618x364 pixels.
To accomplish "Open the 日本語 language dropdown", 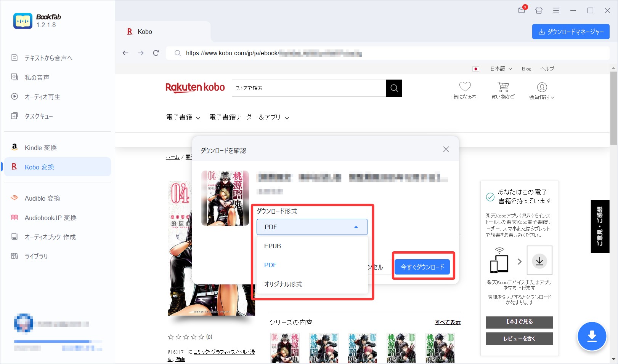I will tap(501, 69).
